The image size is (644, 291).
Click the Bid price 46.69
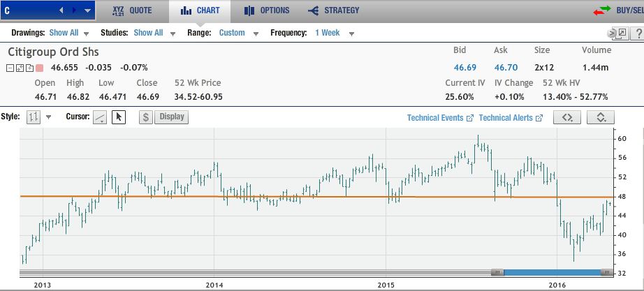465,68
